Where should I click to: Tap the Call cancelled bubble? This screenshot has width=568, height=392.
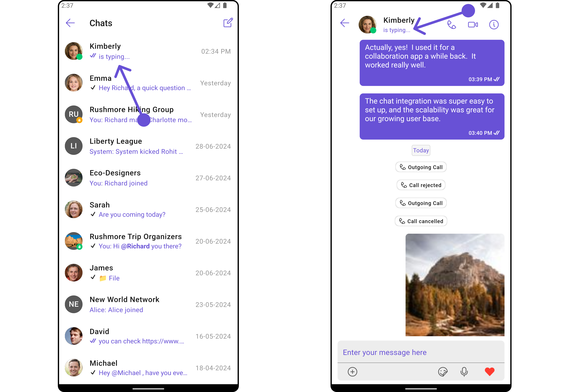pyautogui.click(x=421, y=221)
